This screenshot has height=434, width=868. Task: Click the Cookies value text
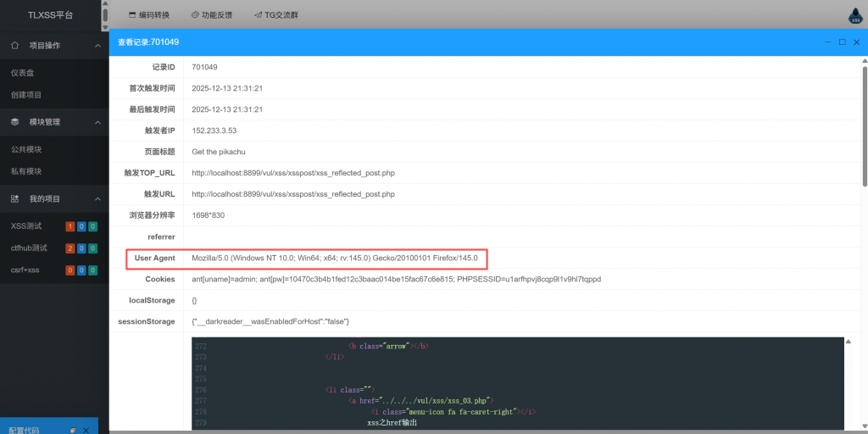tap(397, 279)
